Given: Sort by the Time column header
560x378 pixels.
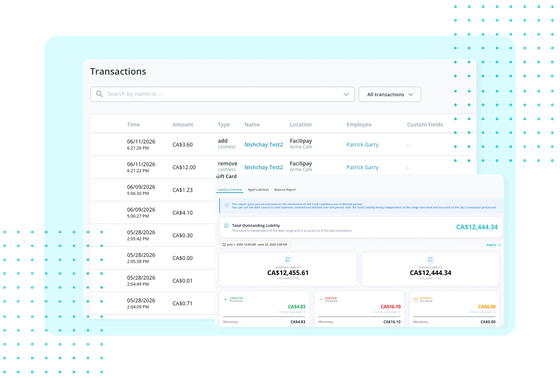Looking at the screenshot, I should [133, 125].
